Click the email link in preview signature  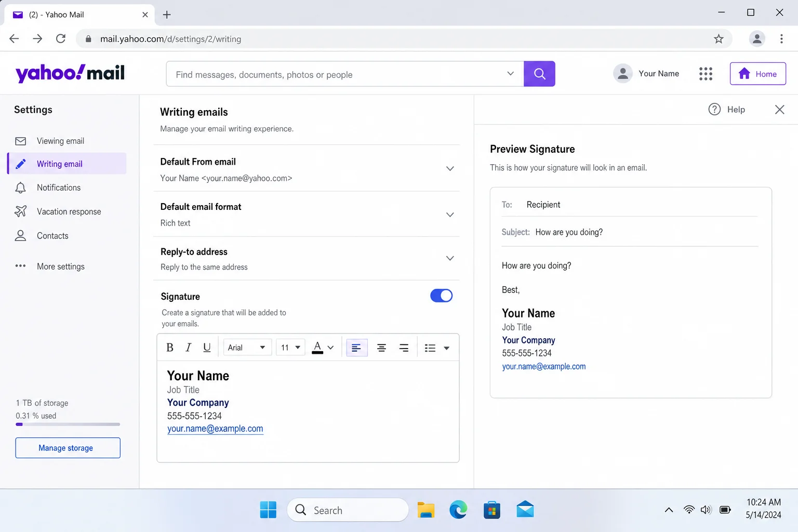tap(543, 366)
